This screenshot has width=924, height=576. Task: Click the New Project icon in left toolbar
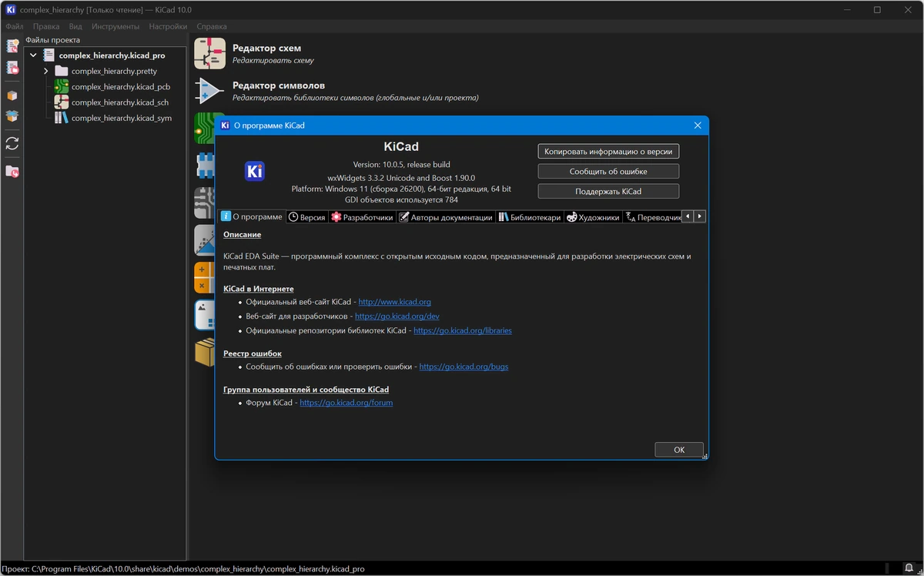coord(12,47)
